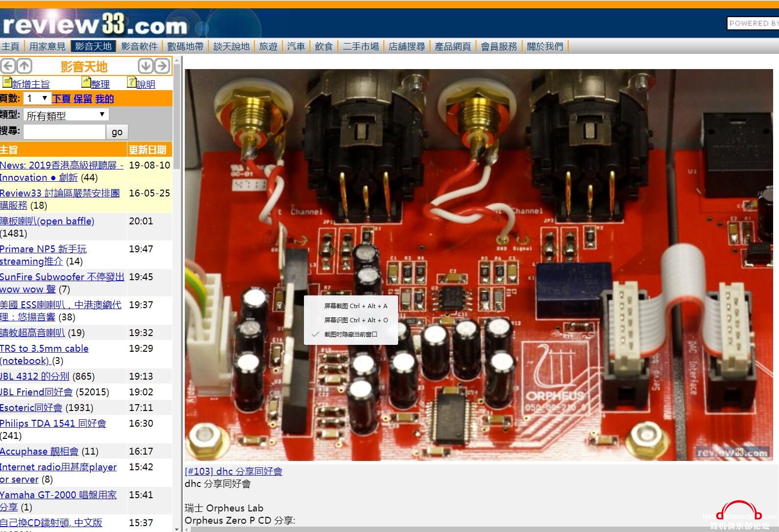The image size is (779, 532).
Task: Click the 整理 link text
Action: point(101,84)
